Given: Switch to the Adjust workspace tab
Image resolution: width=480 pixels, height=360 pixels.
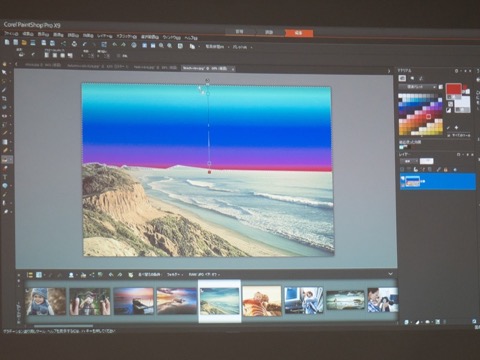Looking at the screenshot, I should tap(269, 32).
